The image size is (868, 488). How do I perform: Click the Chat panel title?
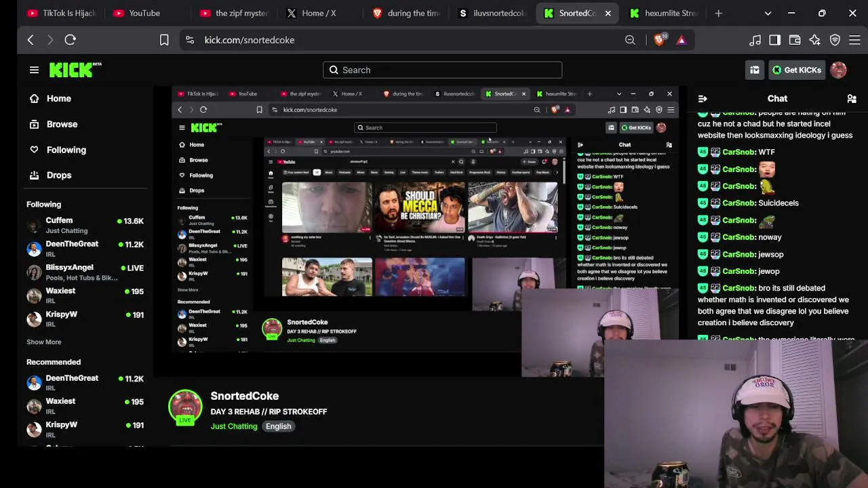[777, 99]
